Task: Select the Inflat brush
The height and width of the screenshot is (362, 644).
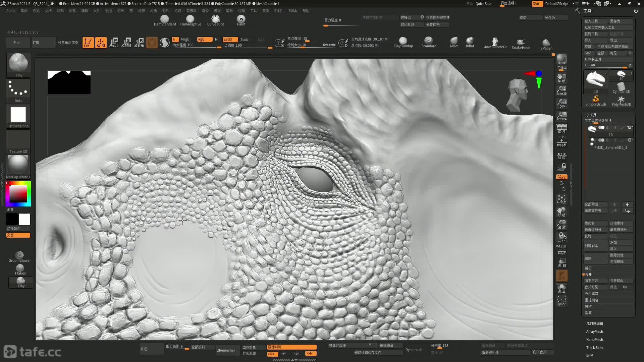Action: point(470,43)
